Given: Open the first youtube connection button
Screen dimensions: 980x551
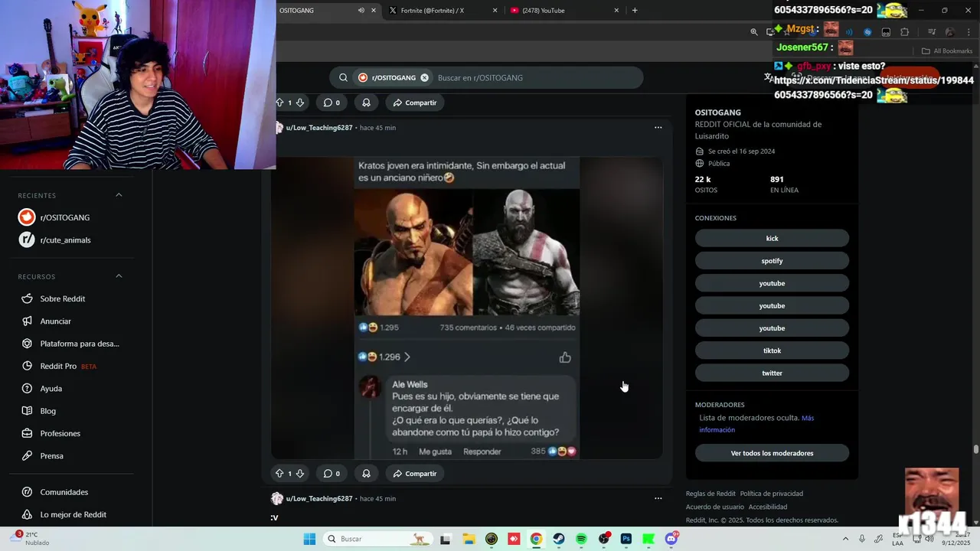Looking at the screenshot, I should [772, 283].
